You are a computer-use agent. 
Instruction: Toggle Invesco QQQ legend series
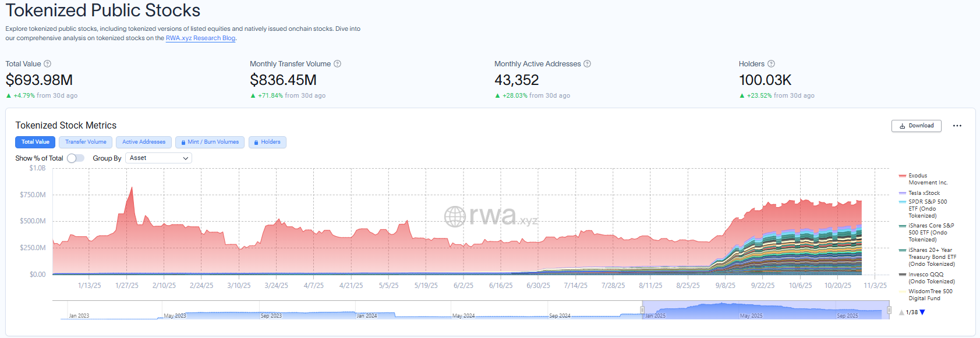pos(927,278)
